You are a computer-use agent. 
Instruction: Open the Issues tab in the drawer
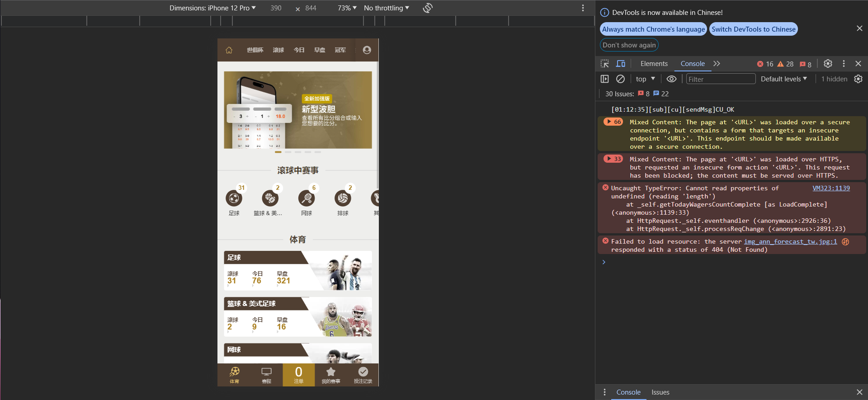[x=660, y=392]
